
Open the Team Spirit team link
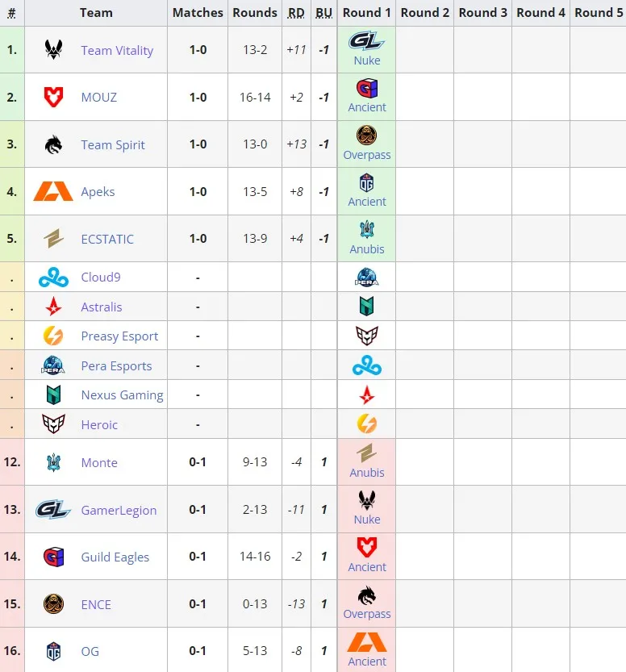[113, 145]
